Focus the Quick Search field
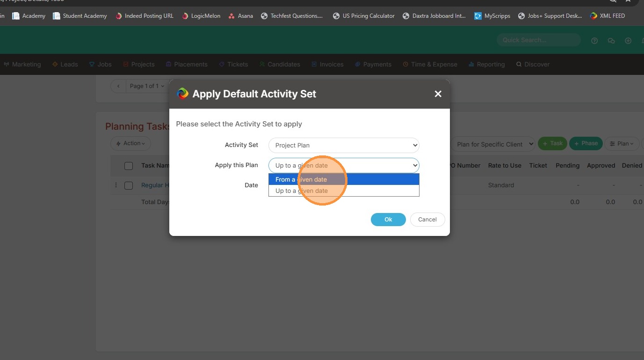The height and width of the screenshot is (360, 644). point(539,40)
